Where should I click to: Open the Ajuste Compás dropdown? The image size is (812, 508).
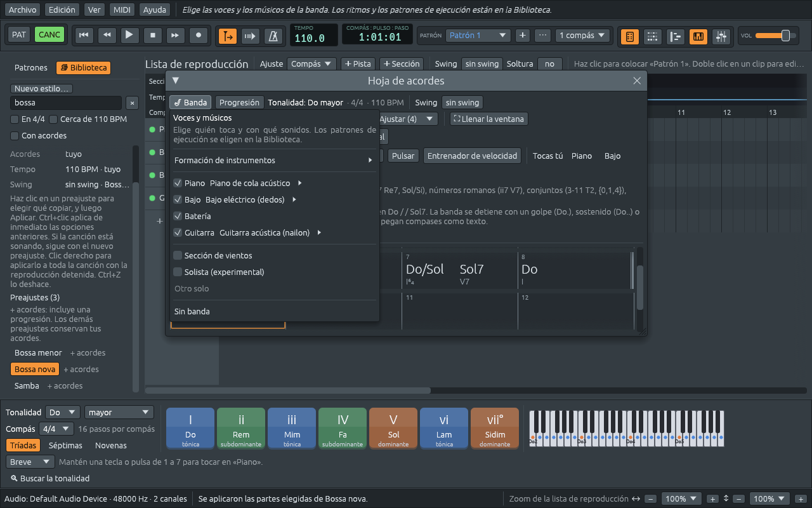311,64
